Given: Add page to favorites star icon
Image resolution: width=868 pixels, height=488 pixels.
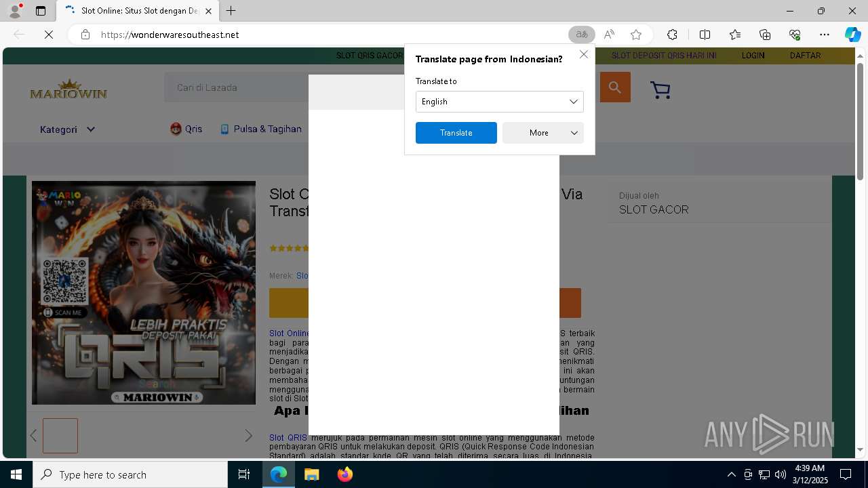Looking at the screenshot, I should point(635,35).
